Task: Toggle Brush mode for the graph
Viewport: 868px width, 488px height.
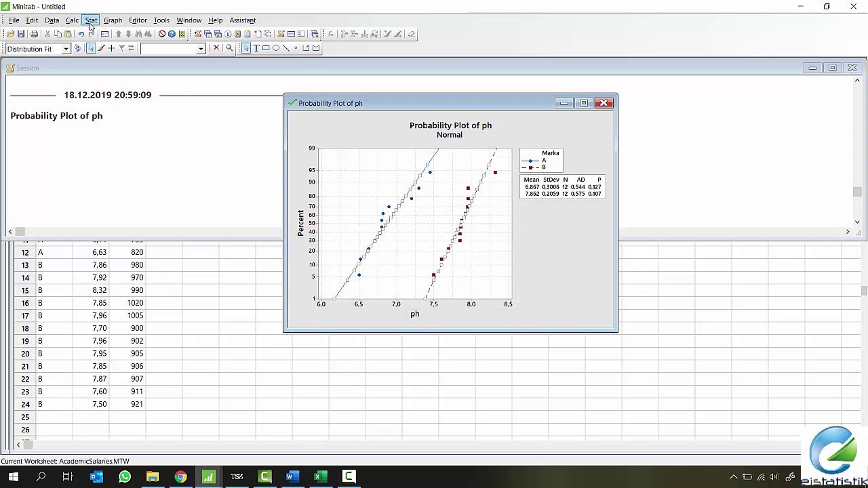Action: click(101, 48)
